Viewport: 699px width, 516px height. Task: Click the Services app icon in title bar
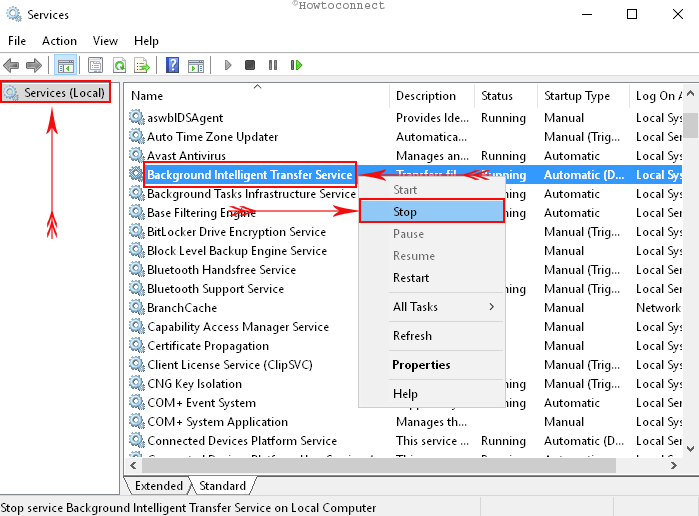click(x=14, y=14)
